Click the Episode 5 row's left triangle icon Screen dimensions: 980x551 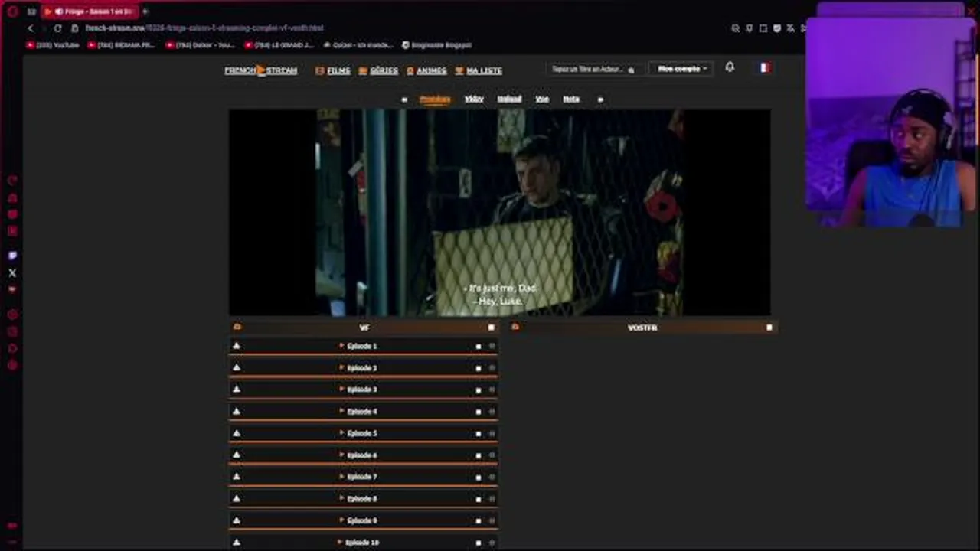point(237,433)
